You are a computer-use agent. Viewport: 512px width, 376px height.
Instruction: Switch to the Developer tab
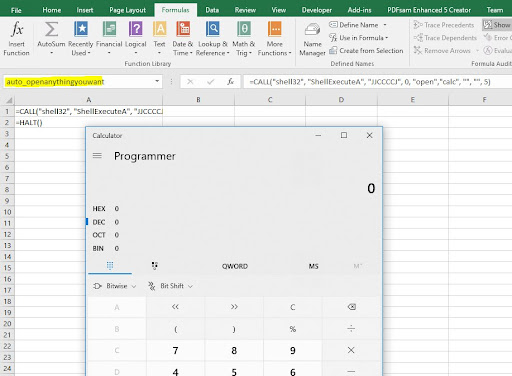(317, 10)
